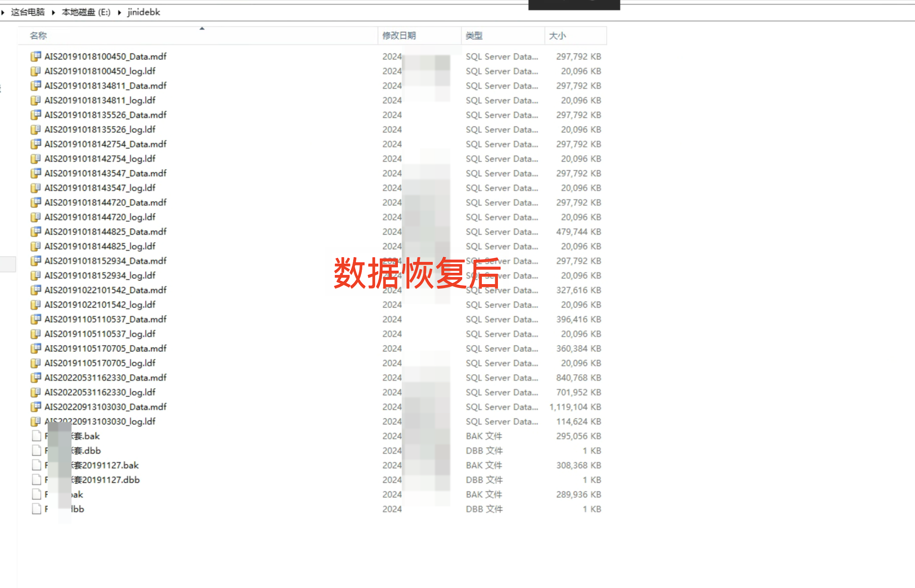Viewport: 915px width, 588px height.
Task: Open breadcrumb arrow before jinidebk
Action: [x=119, y=13]
